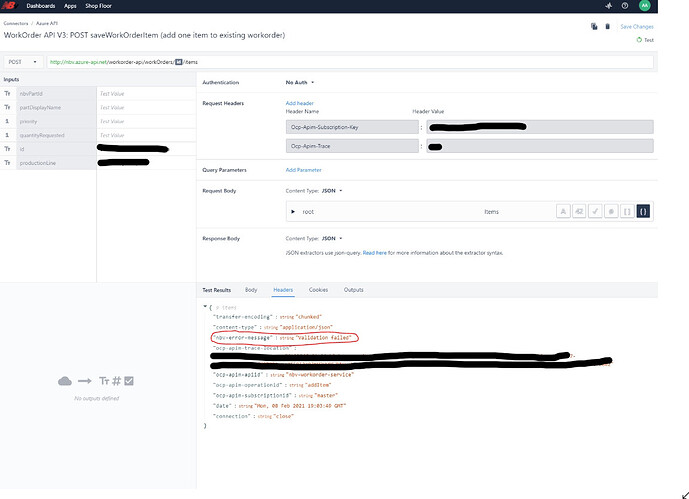This screenshot has height=499, width=689.
Task: Open the AA user avatar menu
Action: coord(644,6)
